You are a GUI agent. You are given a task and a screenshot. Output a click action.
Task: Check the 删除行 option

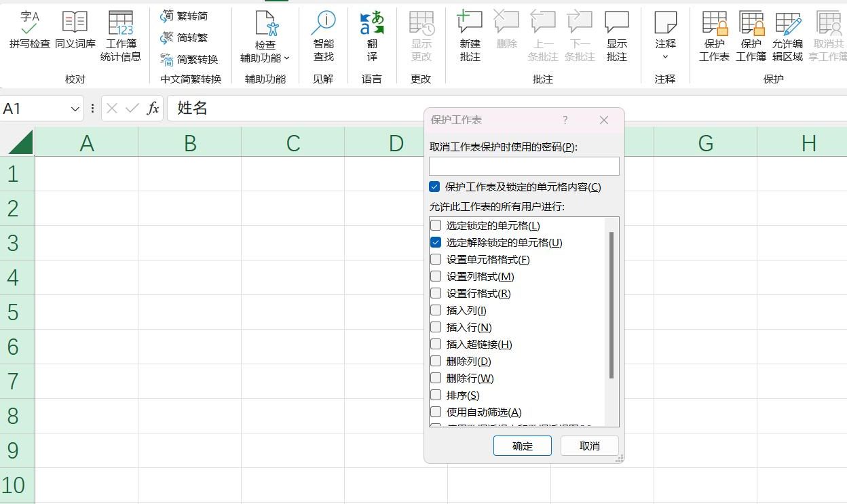436,378
